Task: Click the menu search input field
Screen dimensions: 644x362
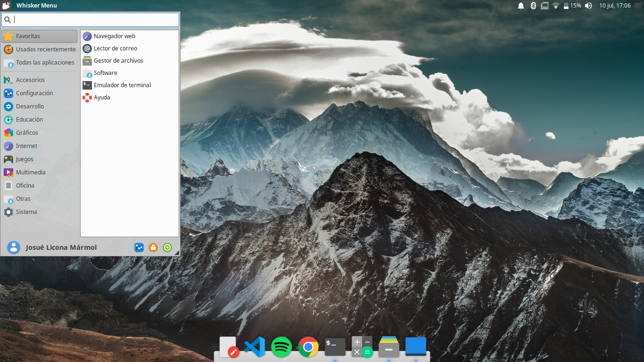Action: (91, 20)
